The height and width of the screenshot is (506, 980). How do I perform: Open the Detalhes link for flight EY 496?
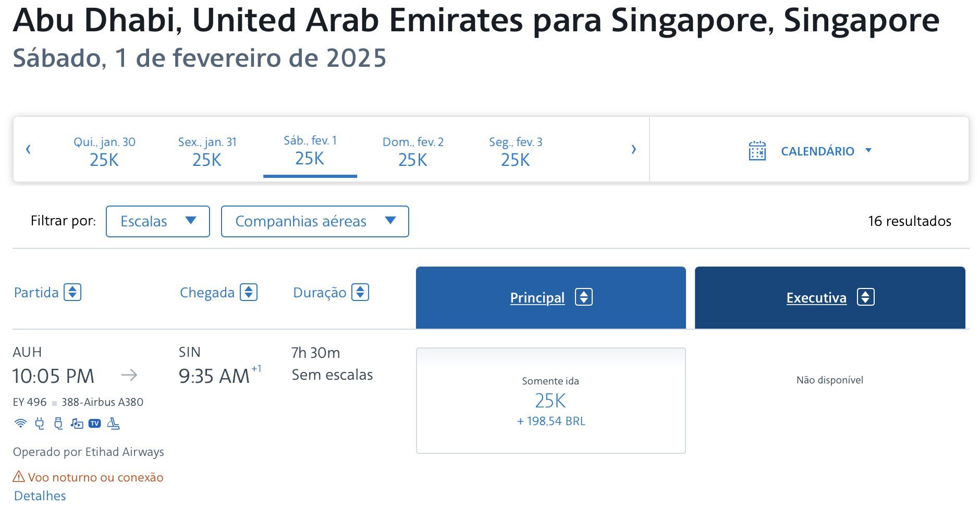click(40, 496)
